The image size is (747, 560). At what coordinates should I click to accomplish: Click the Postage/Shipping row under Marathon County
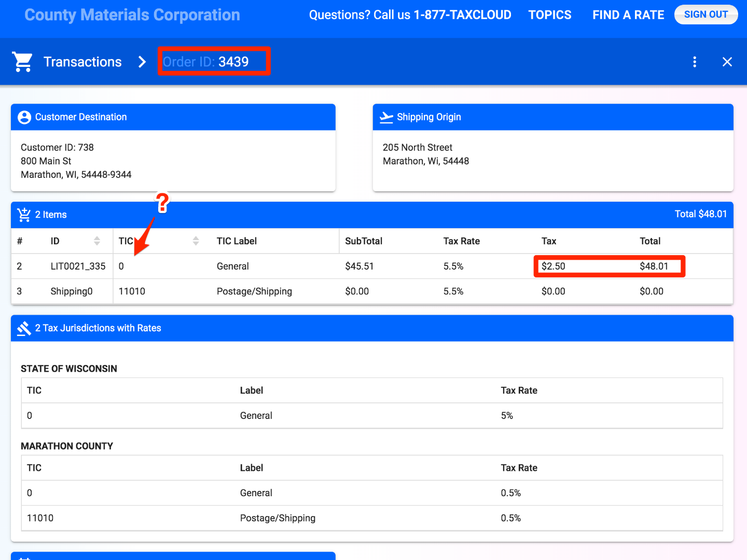click(278, 518)
